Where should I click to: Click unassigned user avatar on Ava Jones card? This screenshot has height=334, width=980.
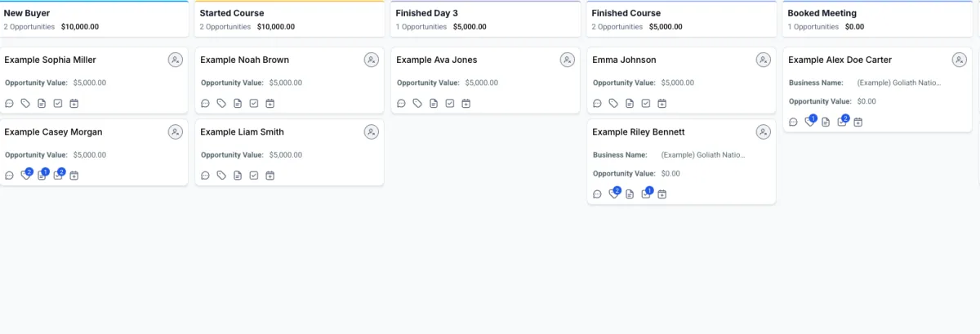pos(568,60)
